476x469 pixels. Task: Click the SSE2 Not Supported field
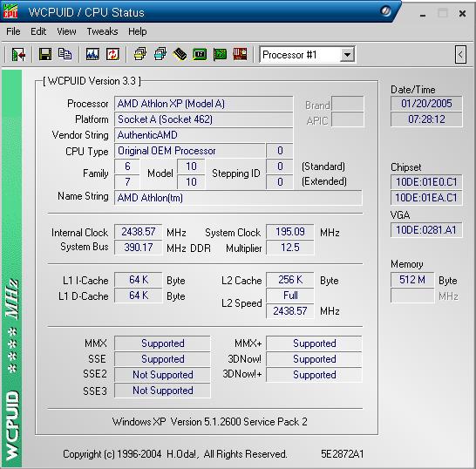click(162, 375)
